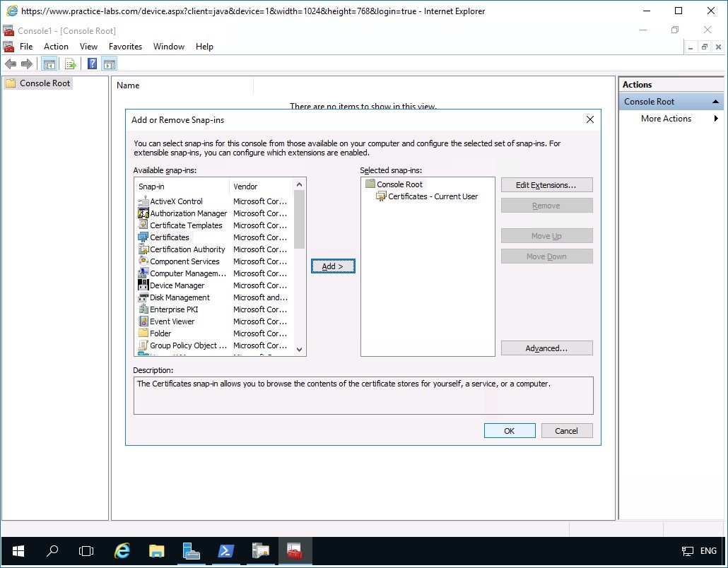Launch Internet Explorer from the taskbar
This screenshot has width=728, height=568.
click(122, 551)
